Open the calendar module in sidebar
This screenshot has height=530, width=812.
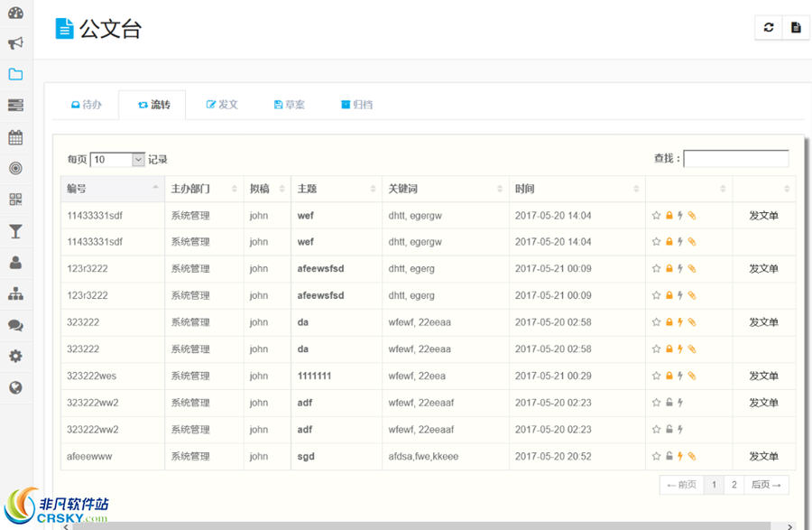click(14, 136)
